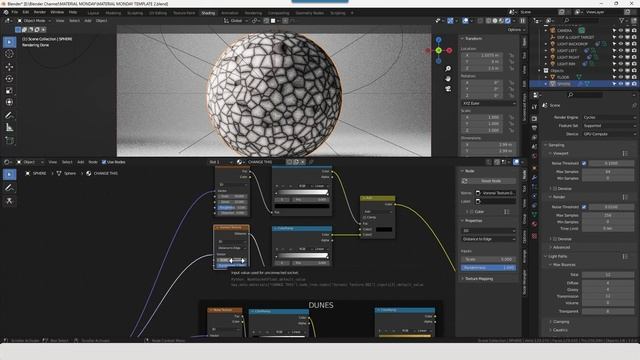Viewport: 640px width, 360px height.
Task: Open the File menu
Action: [x=15, y=12]
